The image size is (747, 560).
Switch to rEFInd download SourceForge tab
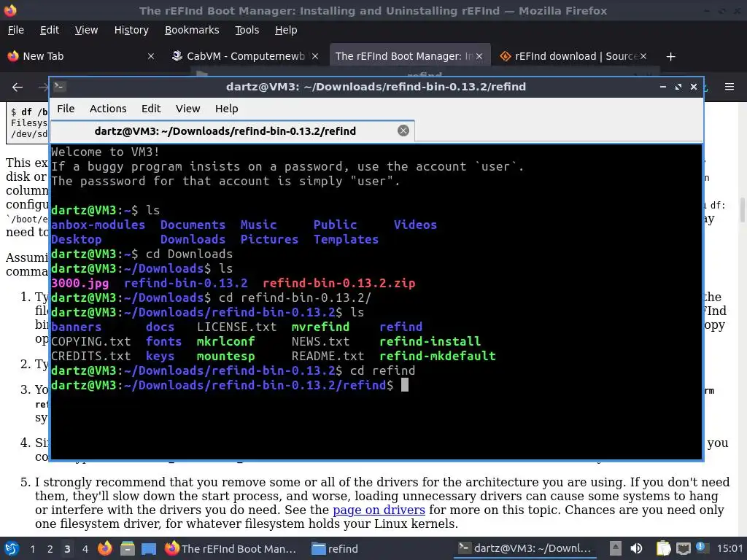pos(572,56)
